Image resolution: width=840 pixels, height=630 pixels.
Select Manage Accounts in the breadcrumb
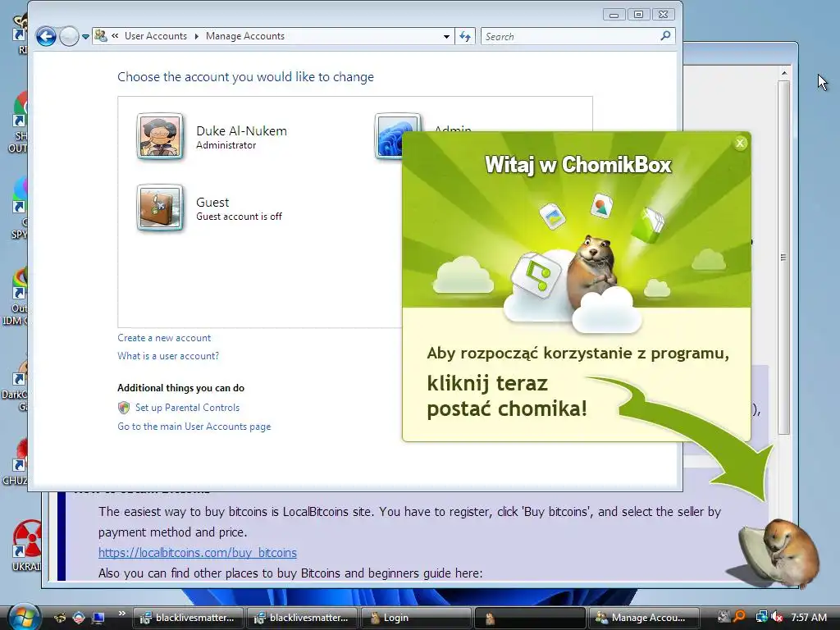[244, 36]
